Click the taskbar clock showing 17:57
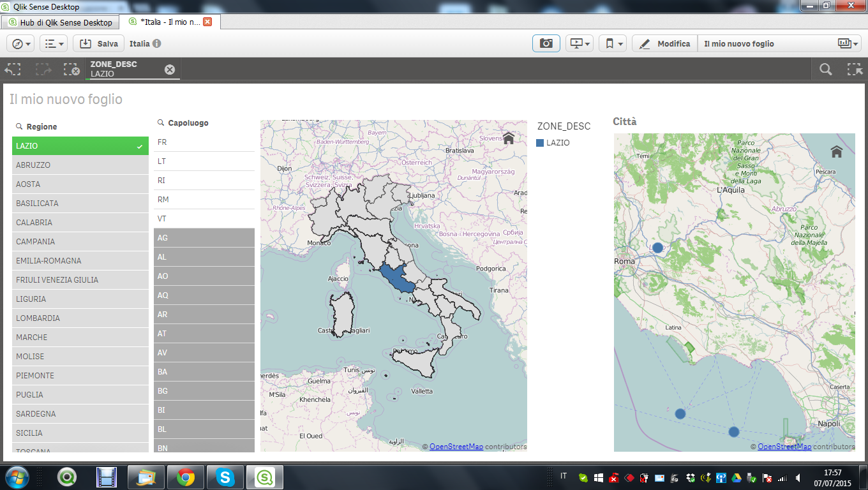The image size is (868, 490). click(832, 478)
